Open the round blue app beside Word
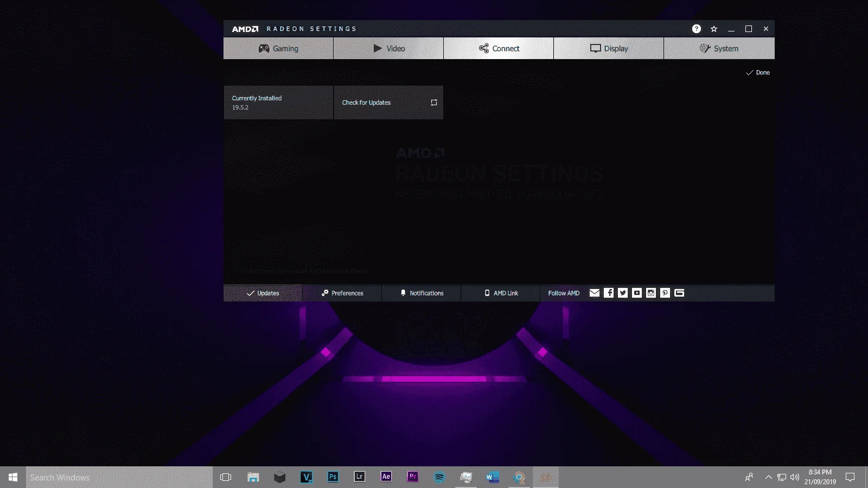868x488 pixels. [x=519, y=477]
